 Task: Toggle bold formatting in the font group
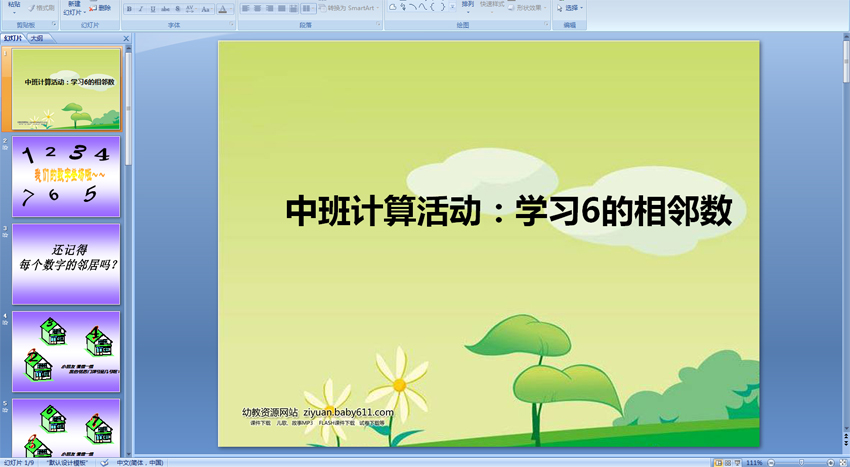click(128, 9)
